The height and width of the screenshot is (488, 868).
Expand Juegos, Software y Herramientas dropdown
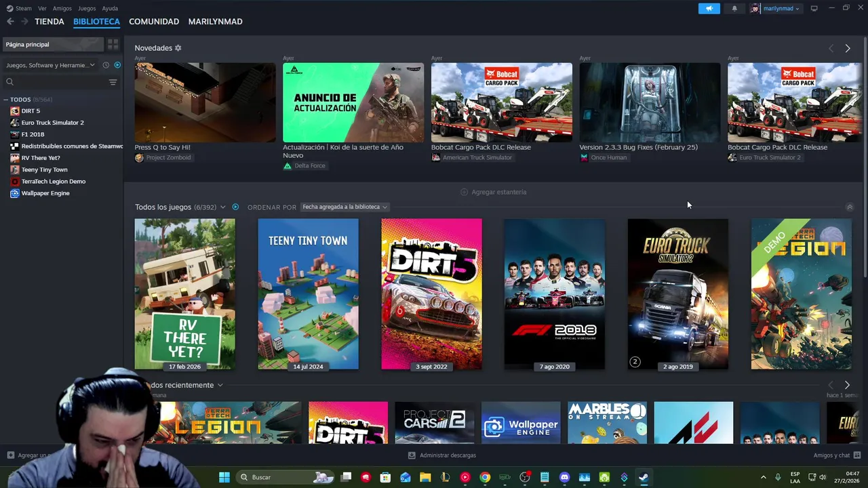[50, 65]
